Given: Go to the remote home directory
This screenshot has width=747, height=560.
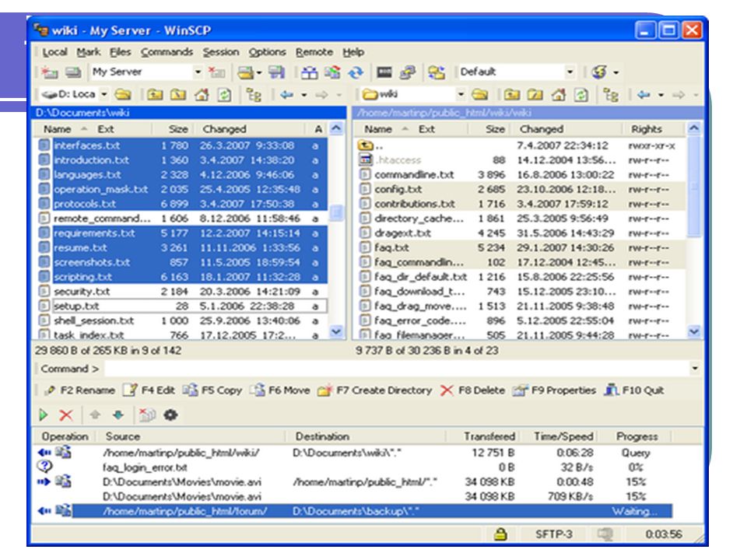Looking at the screenshot, I should (559, 95).
